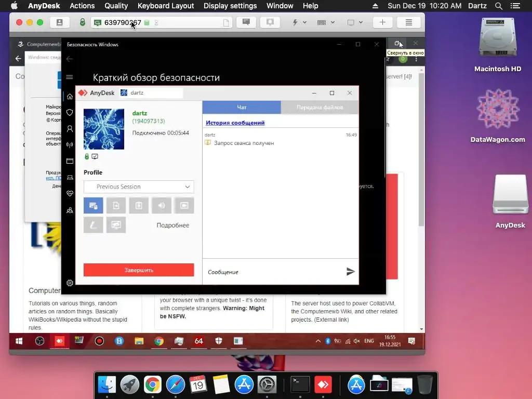Viewport: 532px width, 399px height.
Task: Toggle the block-screen privacy permission
Action: click(x=116, y=225)
